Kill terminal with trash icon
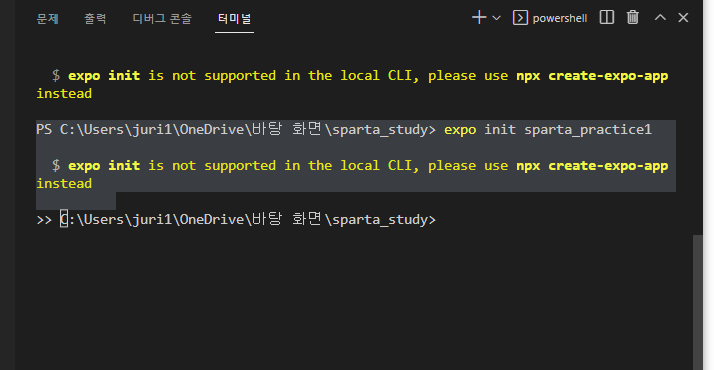 click(x=632, y=18)
